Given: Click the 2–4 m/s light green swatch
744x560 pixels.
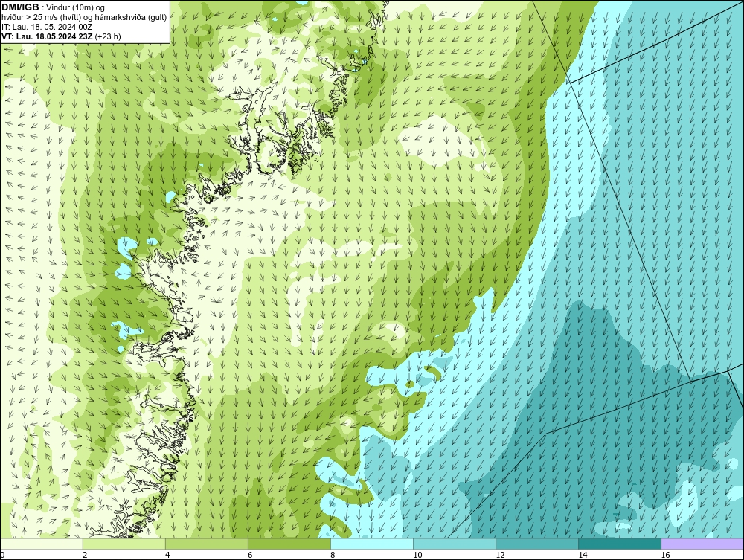Looking at the screenshot, I should [124, 544].
